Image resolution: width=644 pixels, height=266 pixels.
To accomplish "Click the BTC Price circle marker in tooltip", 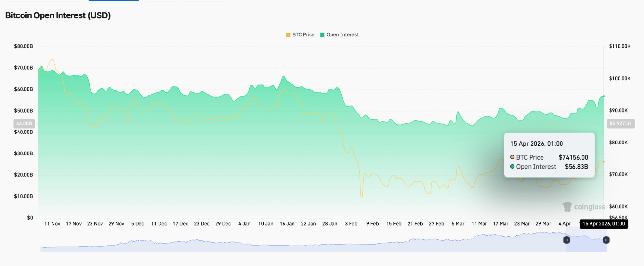I will (x=512, y=157).
